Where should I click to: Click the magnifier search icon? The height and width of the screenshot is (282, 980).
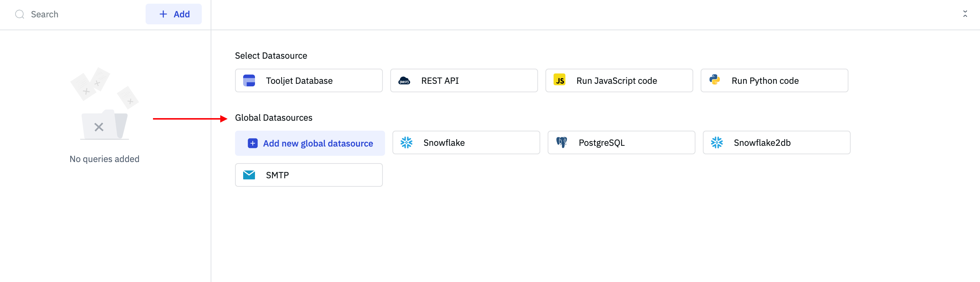point(20,14)
